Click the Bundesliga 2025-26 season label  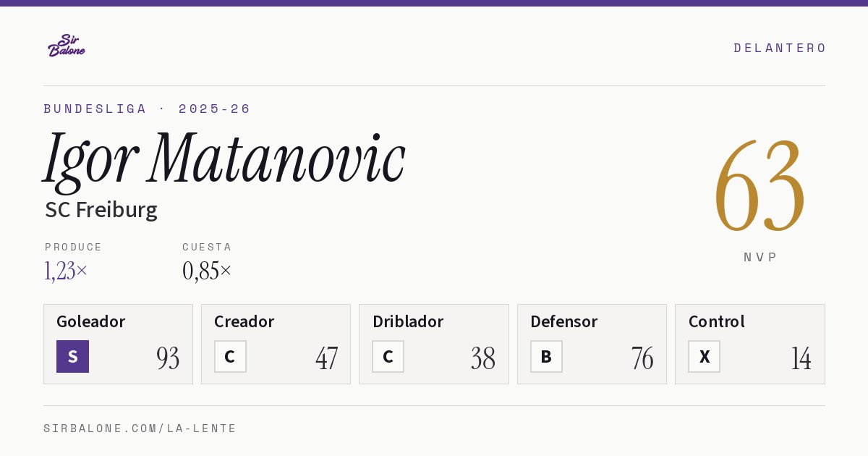(x=147, y=109)
